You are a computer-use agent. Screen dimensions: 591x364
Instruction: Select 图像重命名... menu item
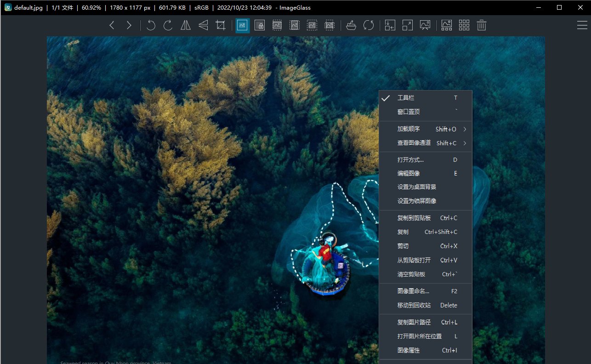[426, 291]
